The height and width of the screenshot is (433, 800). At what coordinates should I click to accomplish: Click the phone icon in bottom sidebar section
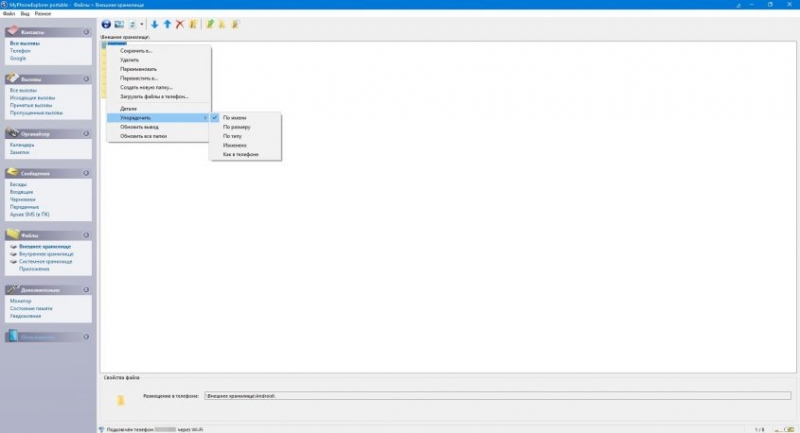(13, 336)
